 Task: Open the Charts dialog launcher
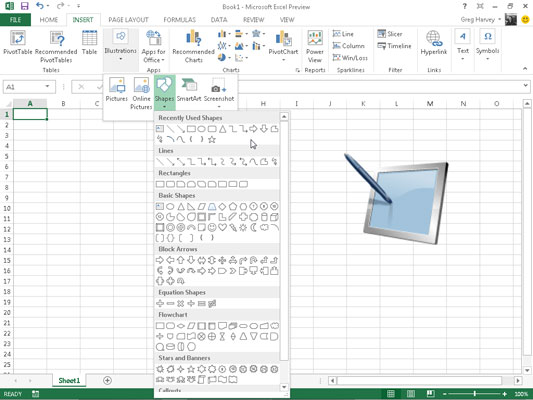click(298, 70)
